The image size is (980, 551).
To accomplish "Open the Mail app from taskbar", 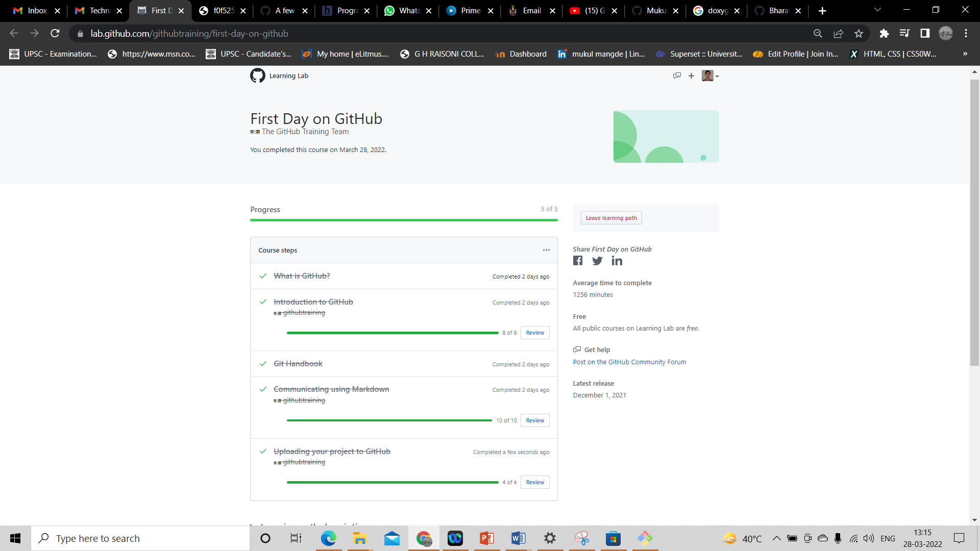I will coord(391,538).
